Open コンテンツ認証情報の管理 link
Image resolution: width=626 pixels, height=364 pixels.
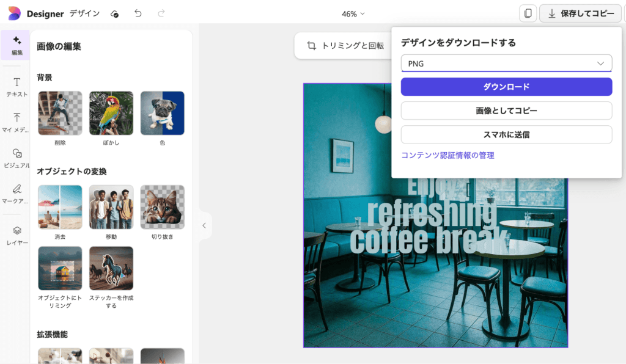click(447, 155)
